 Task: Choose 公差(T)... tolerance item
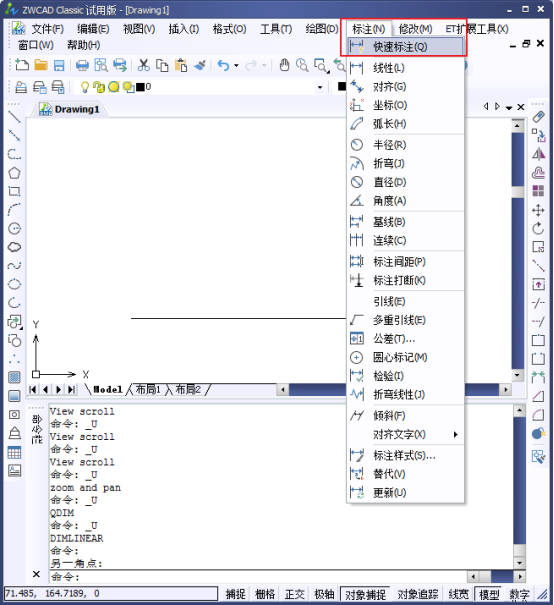tap(405, 339)
